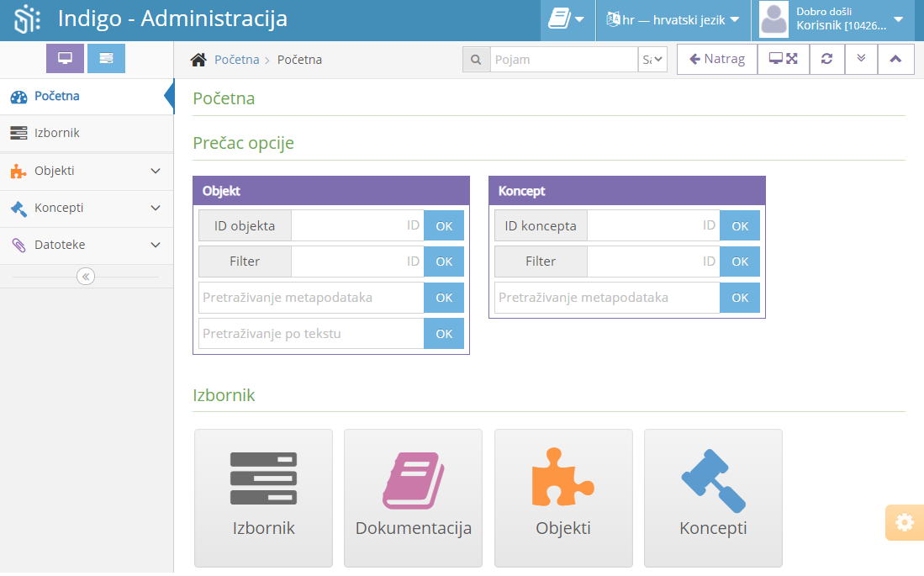Select the Početna globe icon in sidebar
This screenshot has width=924, height=576.
click(18, 96)
